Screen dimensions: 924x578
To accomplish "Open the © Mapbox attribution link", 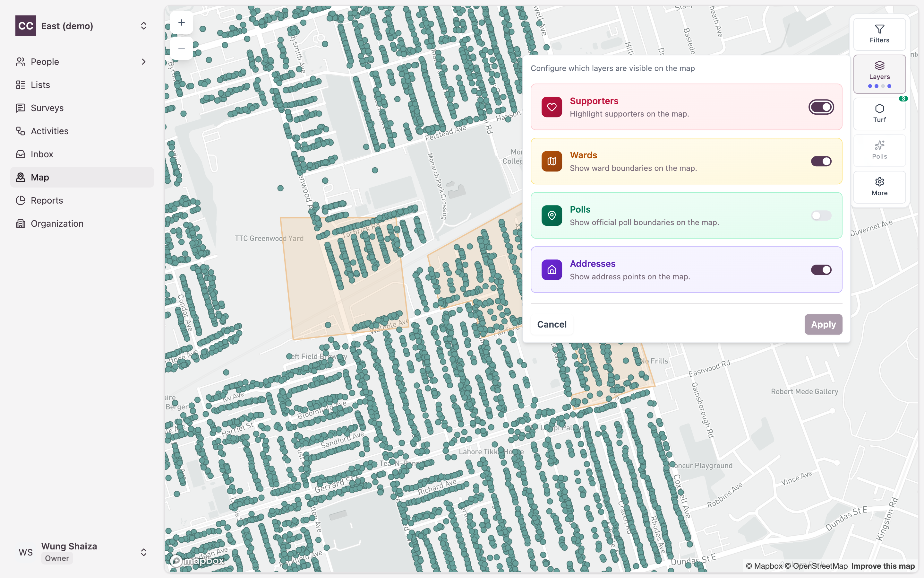I will 764,566.
